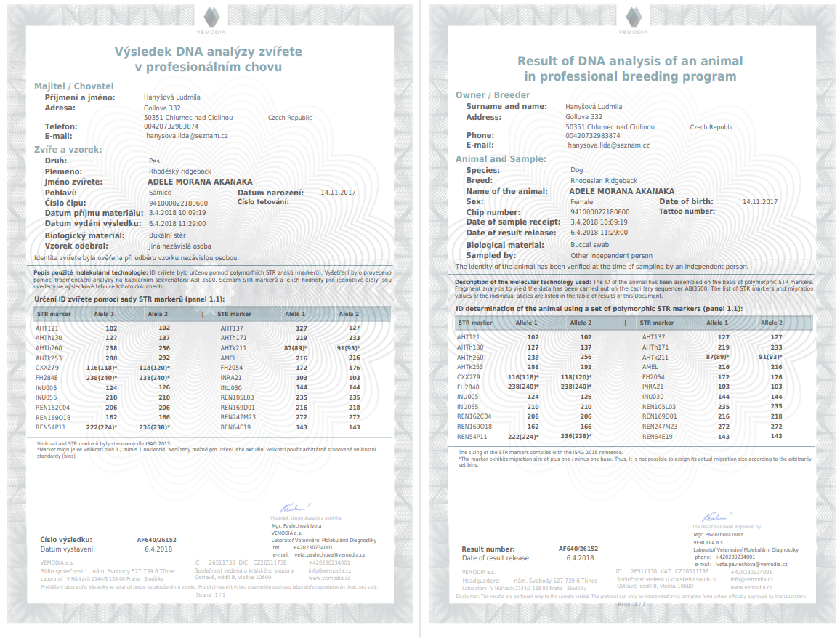Screen dimensions: 840x638
Task: Click iveta.pavlechova@vemodia.cz on the Czech page
Action: coord(329,555)
